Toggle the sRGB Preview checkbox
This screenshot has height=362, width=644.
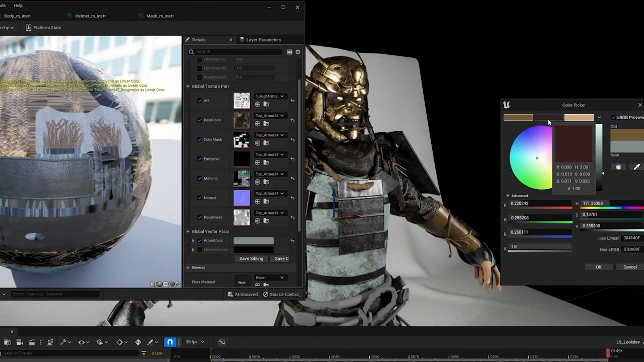[614, 117]
